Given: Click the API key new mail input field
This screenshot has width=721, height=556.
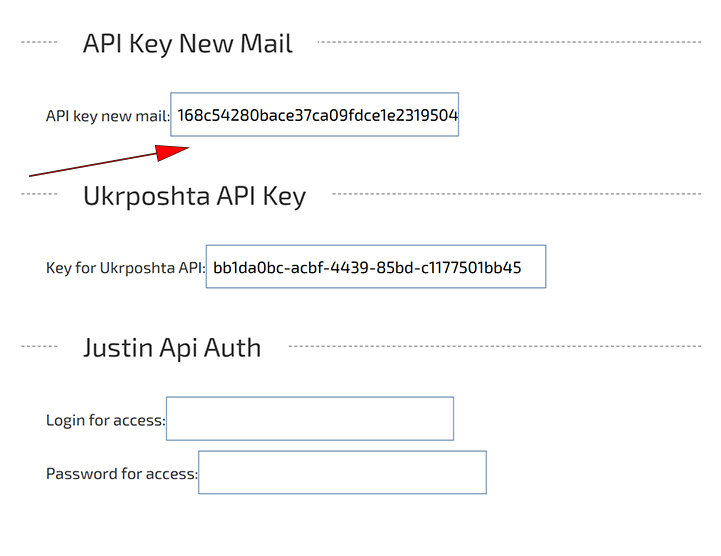Looking at the screenshot, I should click(x=315, y=115).
